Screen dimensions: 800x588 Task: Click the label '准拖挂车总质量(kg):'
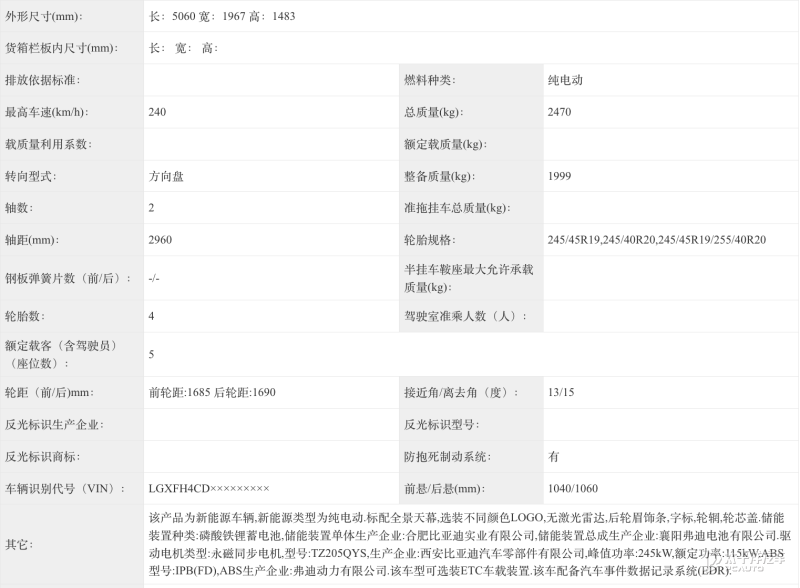click(457, 208)
